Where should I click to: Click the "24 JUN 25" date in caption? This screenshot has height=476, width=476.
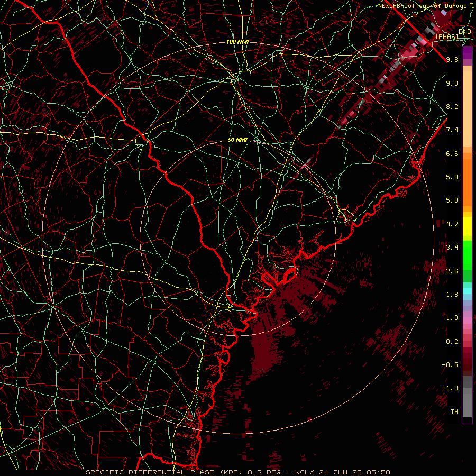340,472
